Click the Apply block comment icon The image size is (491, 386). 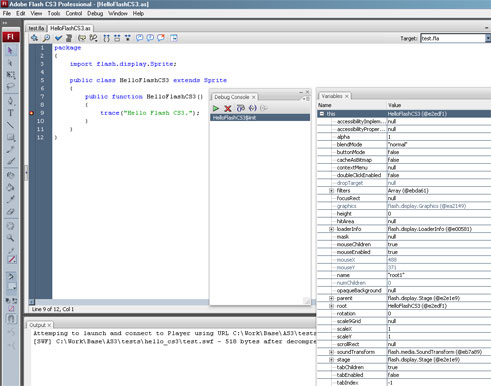139,38
